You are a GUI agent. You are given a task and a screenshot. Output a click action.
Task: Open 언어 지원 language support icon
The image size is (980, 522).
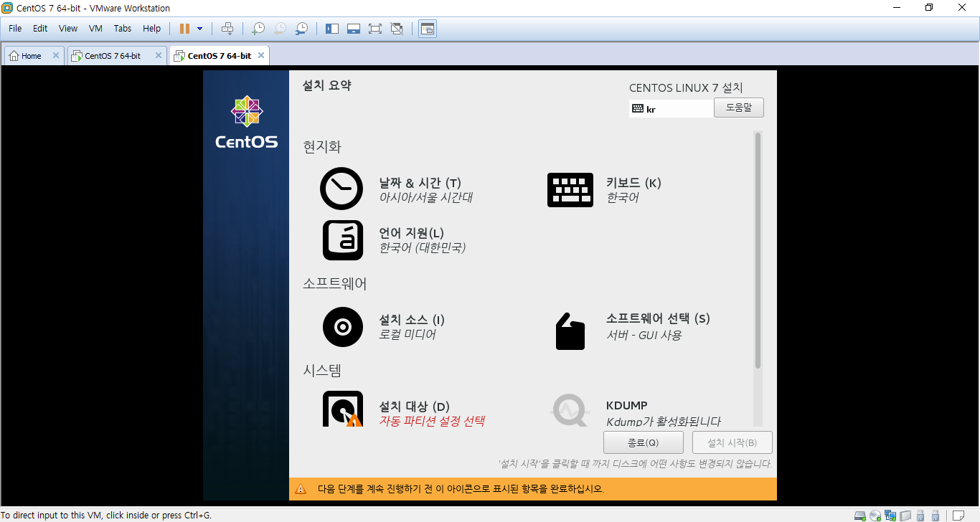pyautogui.click(x=343, y=240)
